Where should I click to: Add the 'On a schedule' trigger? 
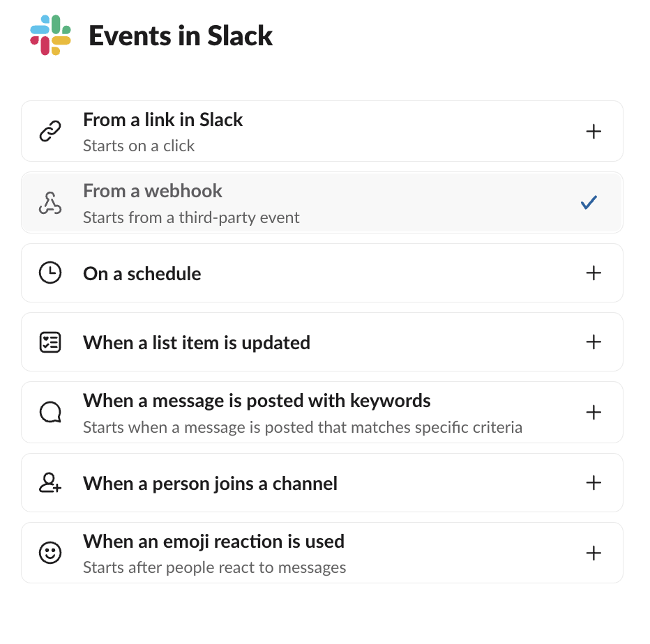tap(594, 273)
